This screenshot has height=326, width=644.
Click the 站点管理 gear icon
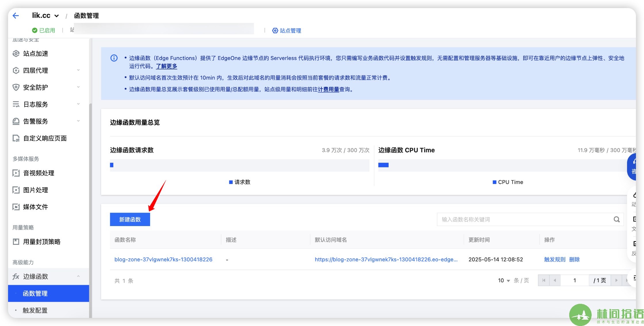click(275, 31)
